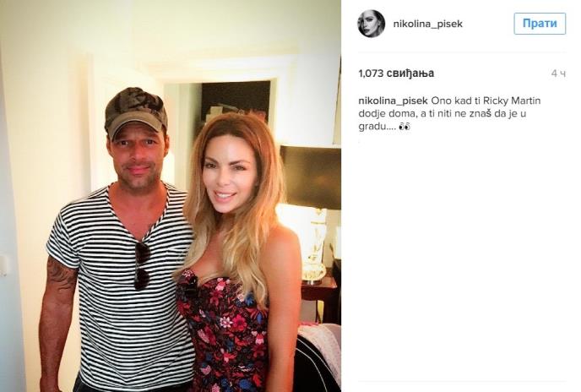This screenshot has height=392, width=581.
Task: Click the empty comments area below caption
Action: pyautogui.click(x=462, y=259)
